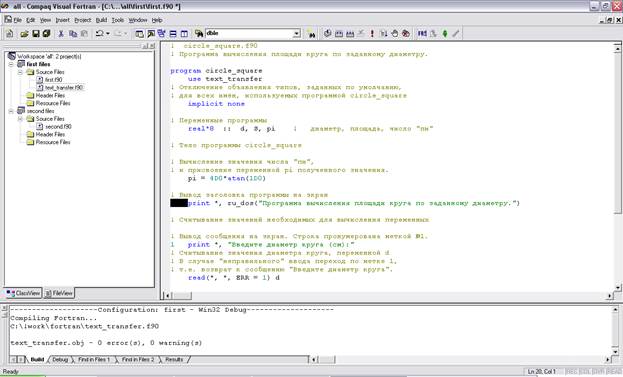
Task: Click the New Text File toolbar icon
Action: tap(10, 34)
